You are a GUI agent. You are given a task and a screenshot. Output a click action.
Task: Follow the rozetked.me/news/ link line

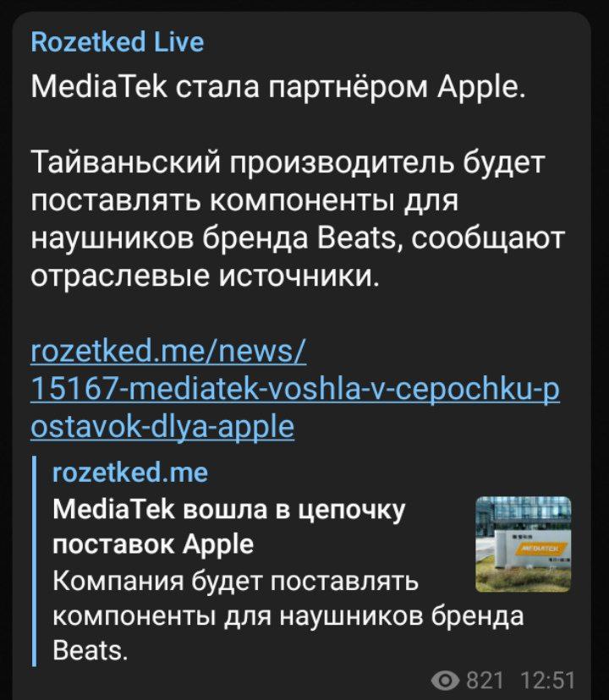click(168, 352)
